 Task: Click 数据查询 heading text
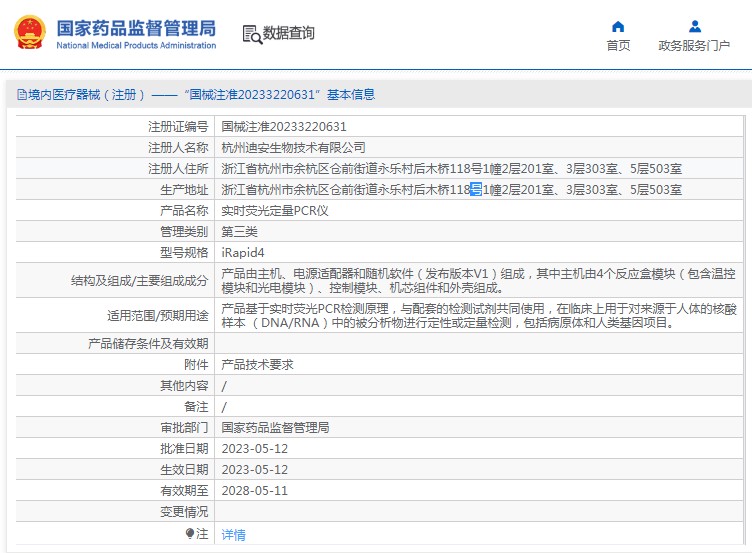tap(289, 33)
